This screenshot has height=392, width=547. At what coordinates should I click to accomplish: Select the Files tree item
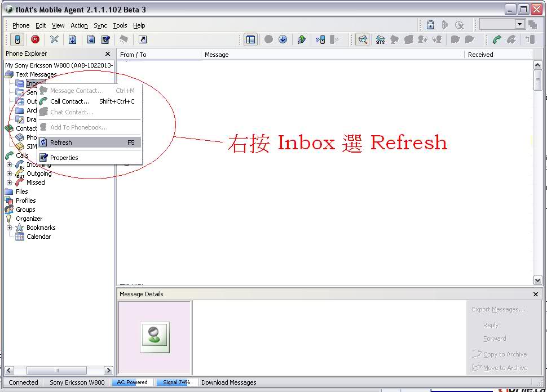click(21, 191)
